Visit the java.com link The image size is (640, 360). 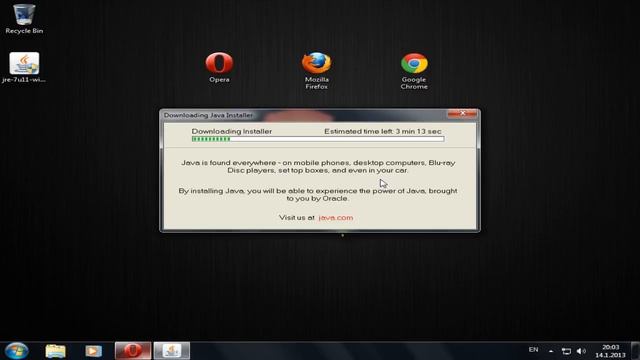336,218
